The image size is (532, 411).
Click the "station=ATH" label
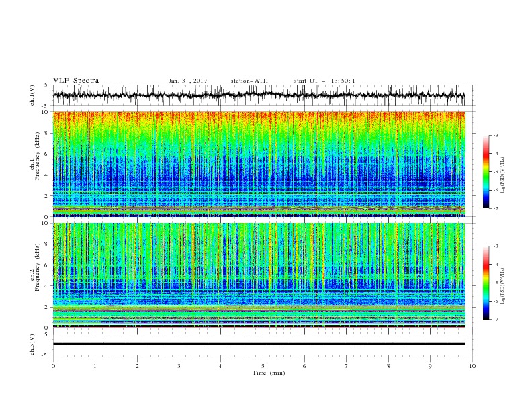coord(249,81)
